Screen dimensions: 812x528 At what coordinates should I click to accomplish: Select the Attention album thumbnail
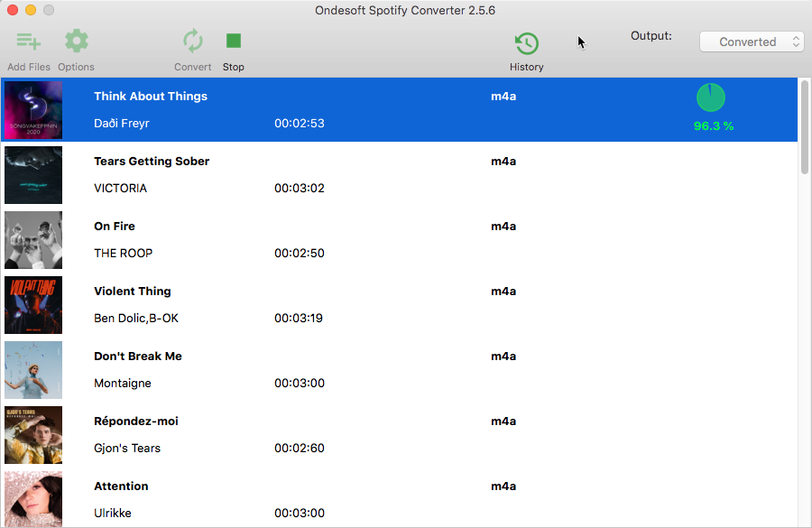[33, 499]
